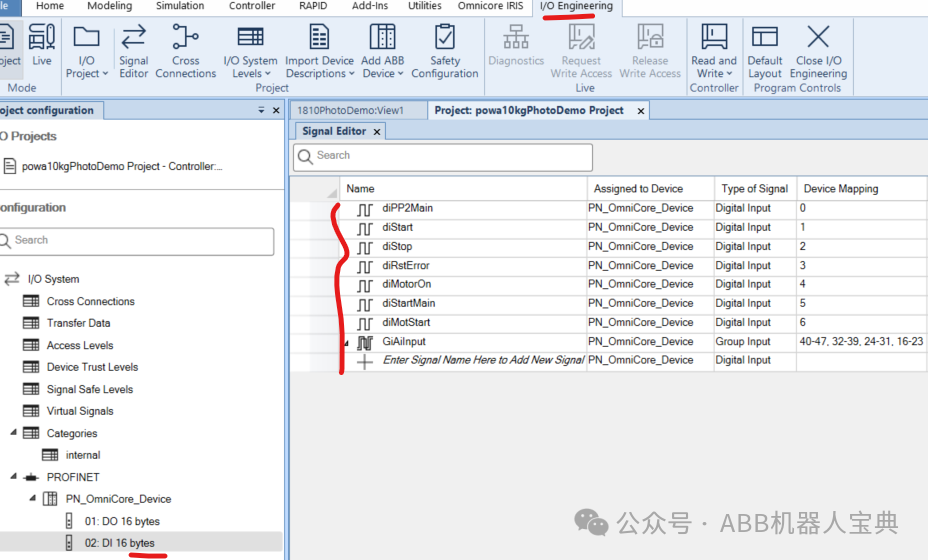Close the Signal Editor tab
This screenshot has height=560, width=928.
tap(377, 132)
